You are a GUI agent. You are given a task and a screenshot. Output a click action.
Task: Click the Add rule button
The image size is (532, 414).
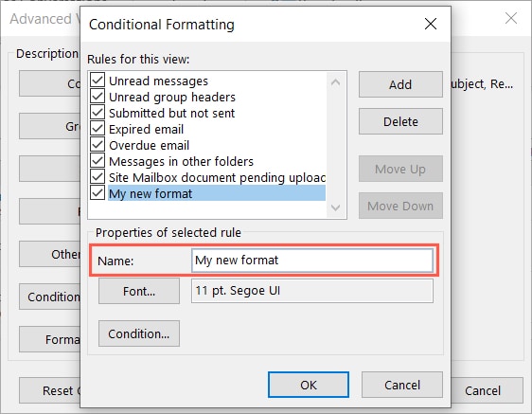[x=400, y=84]
